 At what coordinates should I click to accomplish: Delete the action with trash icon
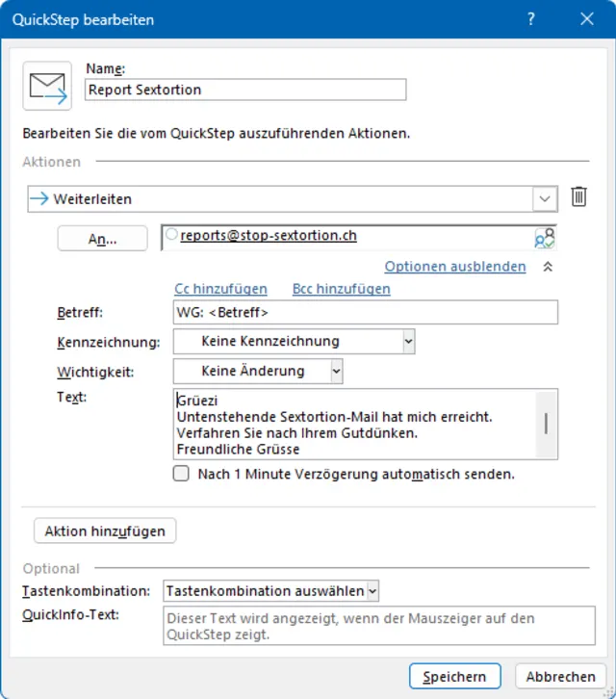[578, 197]
